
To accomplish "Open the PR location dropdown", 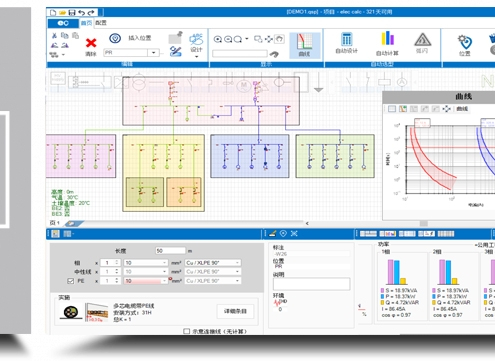I will [154, 52].
